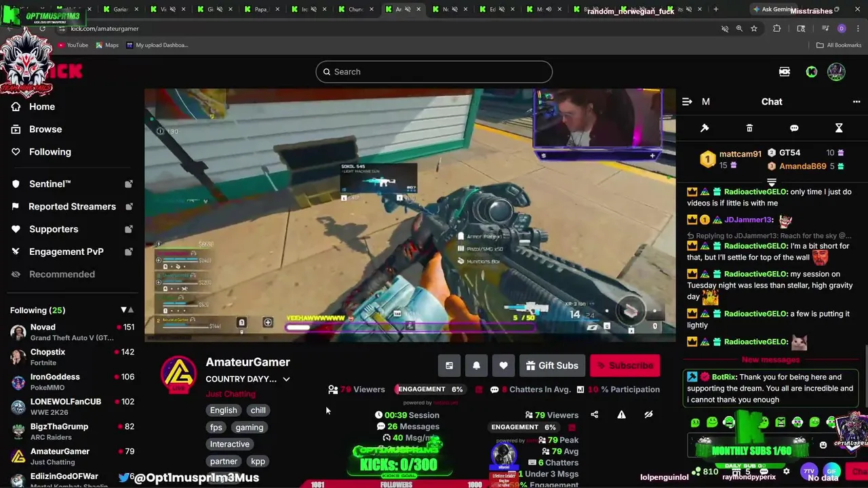Screen dimensions: 868x488
Task: Click external-link icon beside Supporters
Action: [x=129, y=229]
